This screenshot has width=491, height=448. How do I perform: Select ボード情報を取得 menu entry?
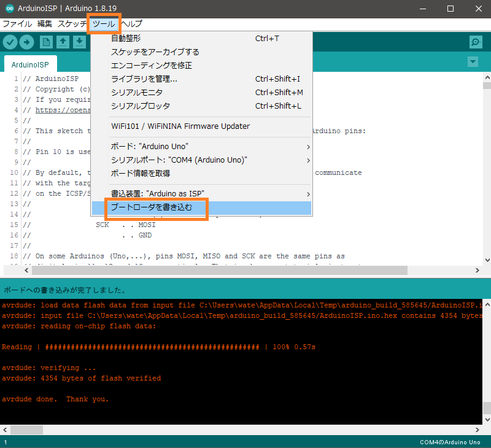coord(202,174)
